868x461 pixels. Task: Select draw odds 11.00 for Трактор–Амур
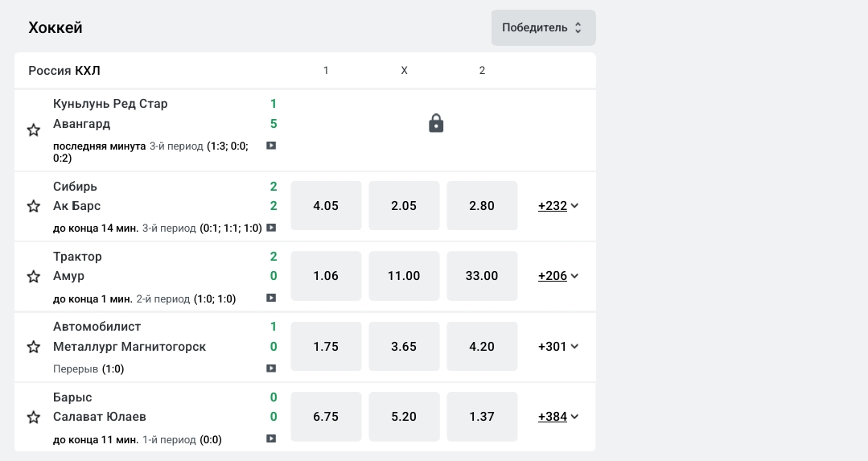tap(404, 276)
